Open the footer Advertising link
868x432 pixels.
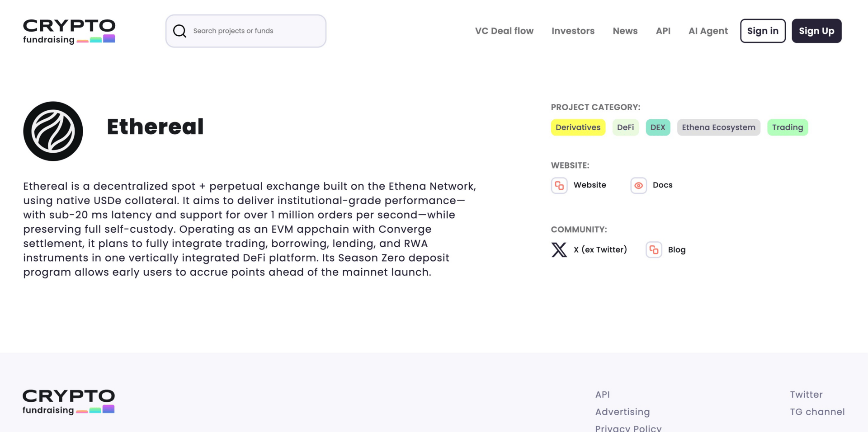[x=622, y=412]
